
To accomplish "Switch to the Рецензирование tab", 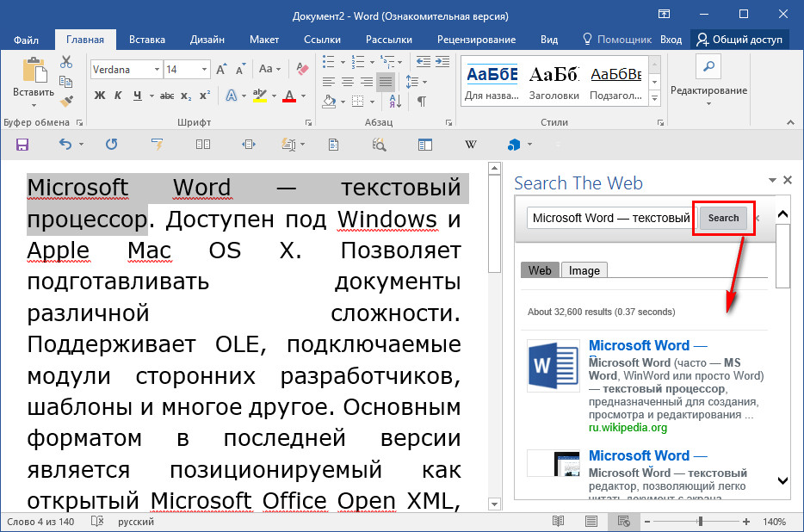I will 476,40.
